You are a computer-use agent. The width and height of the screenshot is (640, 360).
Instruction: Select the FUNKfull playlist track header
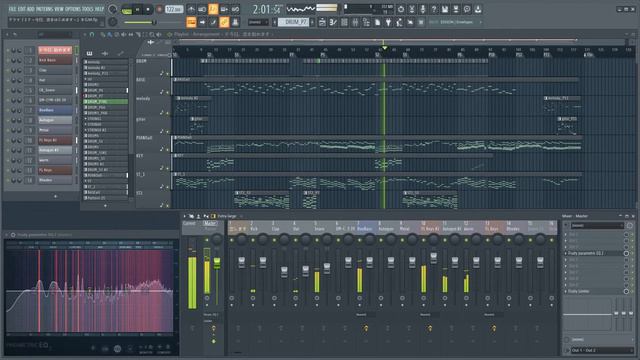(x=152, y=143)
